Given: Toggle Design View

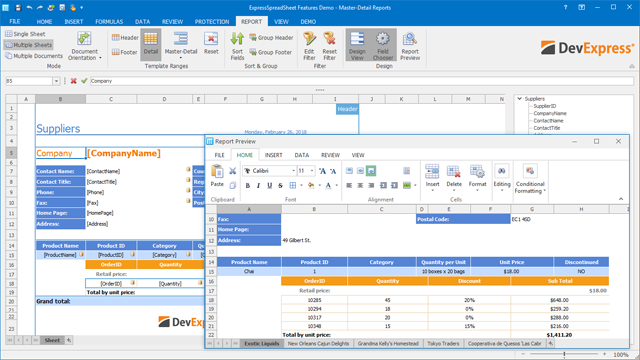Looking at the screenshot, I should pyautogui.click(x=357, y=45).
